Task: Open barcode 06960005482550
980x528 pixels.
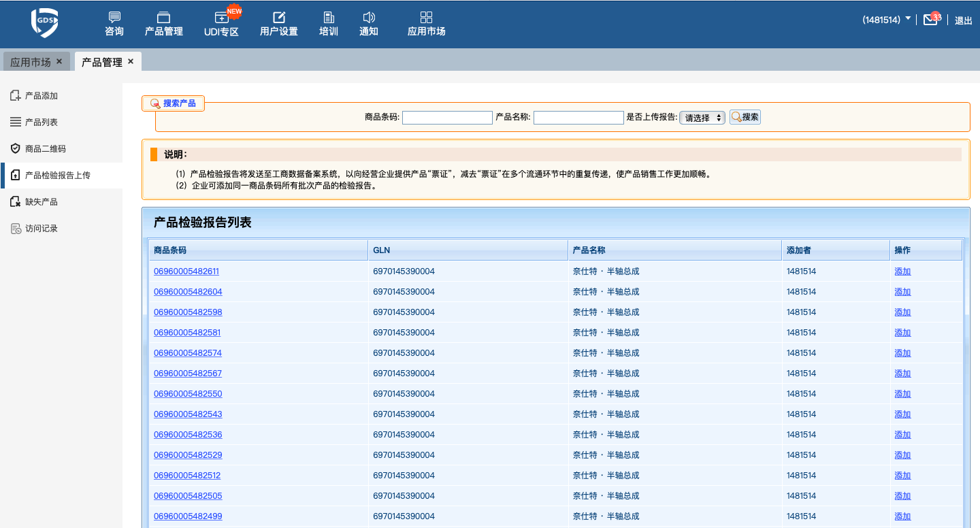Action: (188, 394)
